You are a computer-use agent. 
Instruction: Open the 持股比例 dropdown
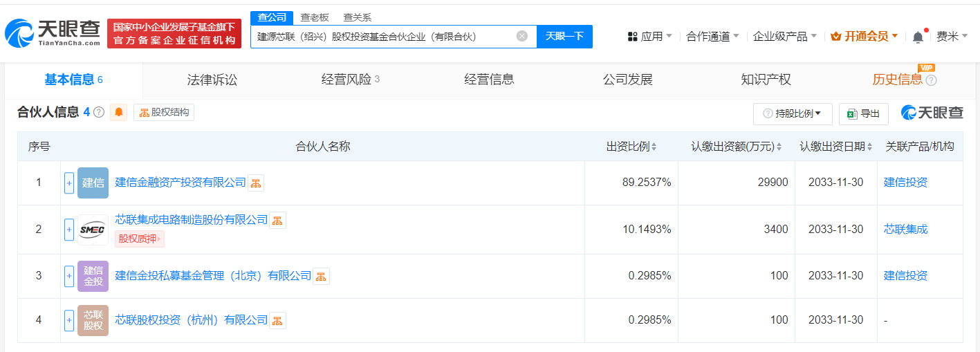tap(793, 113)
